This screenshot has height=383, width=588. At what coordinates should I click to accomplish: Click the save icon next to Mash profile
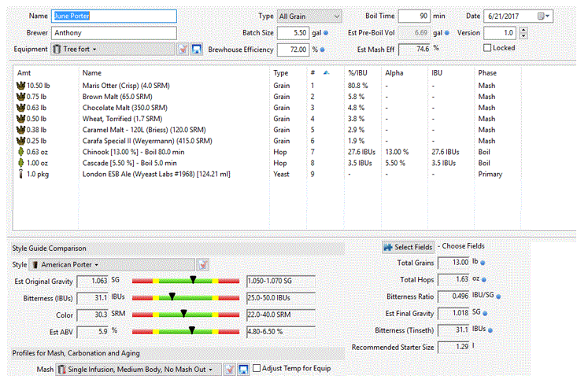[x=243, y=370]
